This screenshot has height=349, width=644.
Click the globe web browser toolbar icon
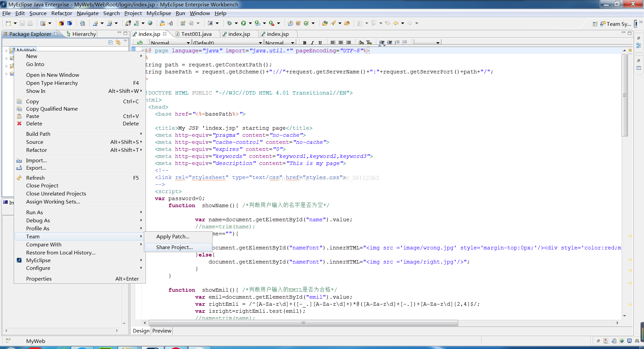pos(150,23)
